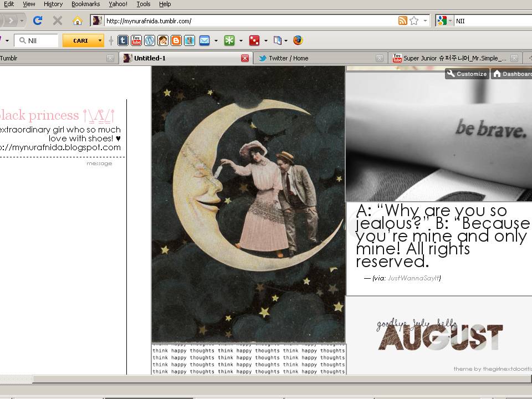The width and height of the screenshot is (532, 399).
Task: Open the search engine dropdown arrow
Action: tap(450, 21)
